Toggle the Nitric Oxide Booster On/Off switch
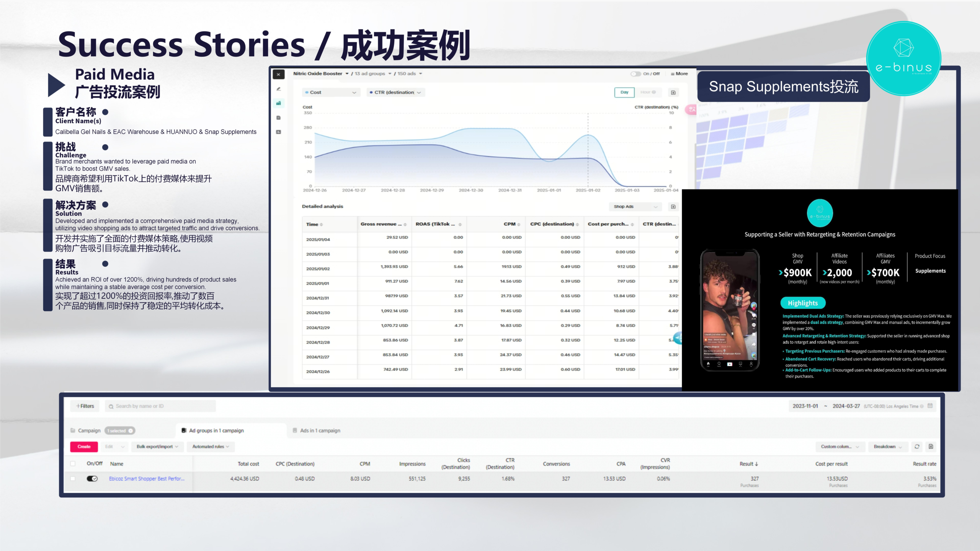This screenshot has height=551, width=980. click(636, 74)
